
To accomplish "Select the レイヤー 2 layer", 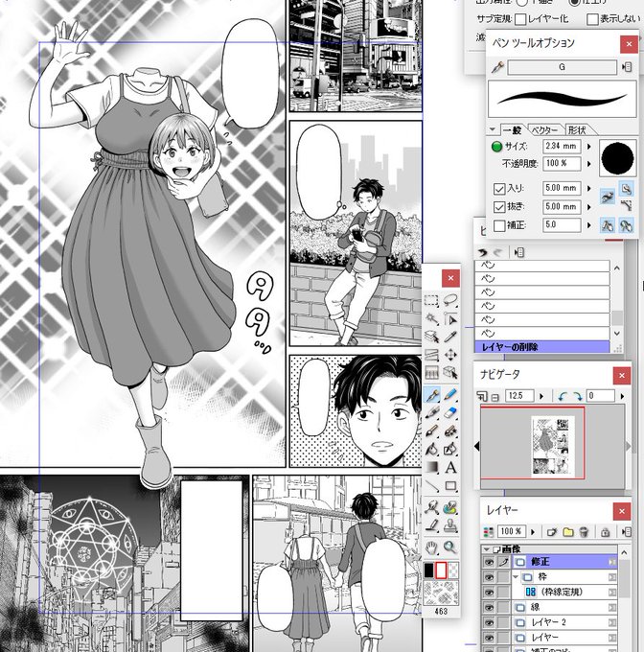I will (x=564, y=622).
